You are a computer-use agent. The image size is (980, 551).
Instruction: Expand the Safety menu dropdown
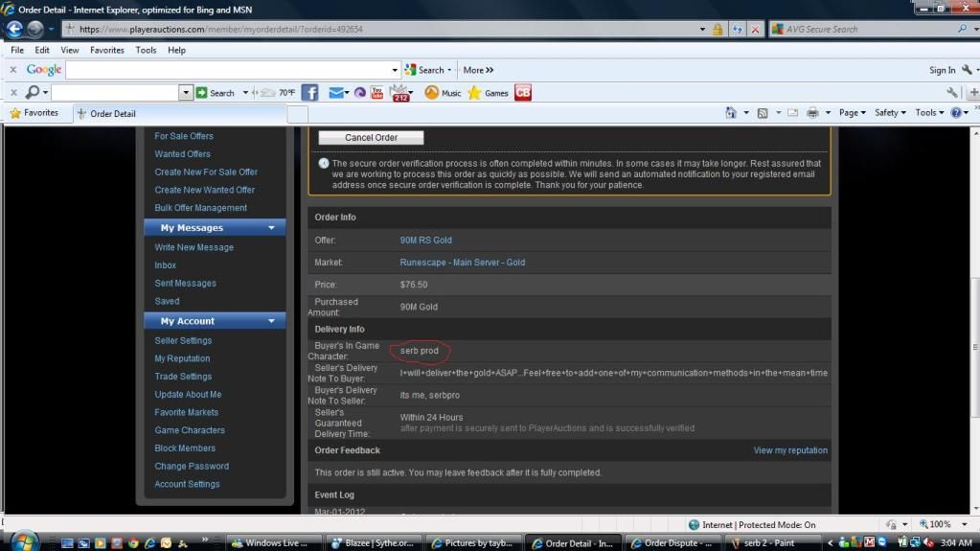[x=890, y=112]
